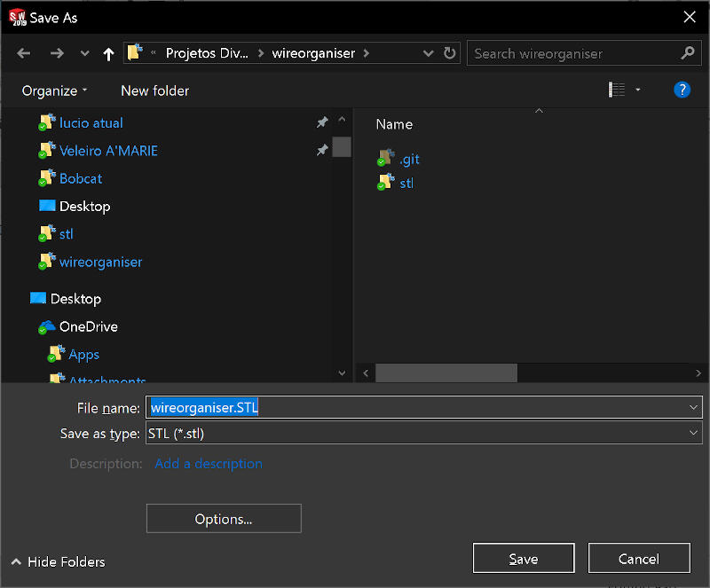Open stl folder in the navigation pane
Viewport: 710px width, 588px height.
(x=66, y=234)
